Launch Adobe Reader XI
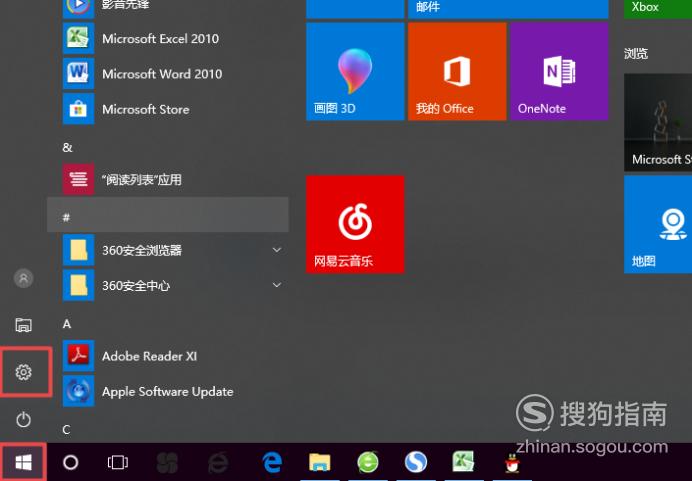Viewport: 692px width, 481px height. [168, 356]
